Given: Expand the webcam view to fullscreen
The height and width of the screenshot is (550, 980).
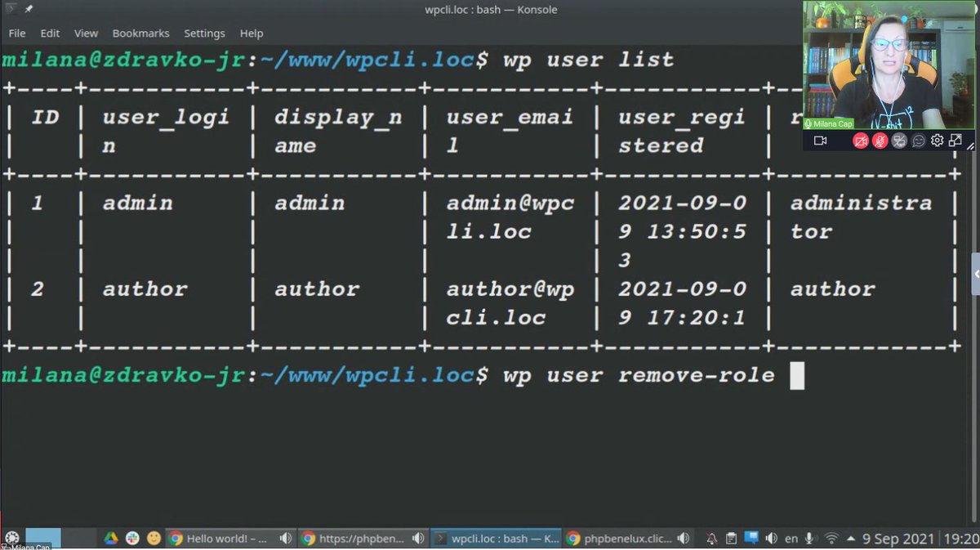Looking at the screenshot, I should click(x=955, y=141).
